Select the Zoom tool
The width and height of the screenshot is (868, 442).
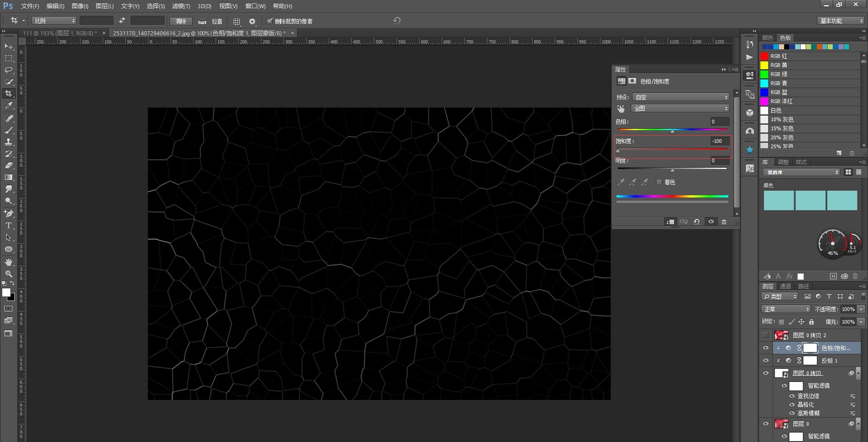tap(9, 274)
